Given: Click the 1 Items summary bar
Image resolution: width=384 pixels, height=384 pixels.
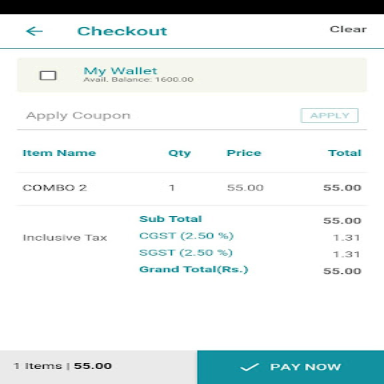Looking at the screenshot, I should click(x=98, y=367).
